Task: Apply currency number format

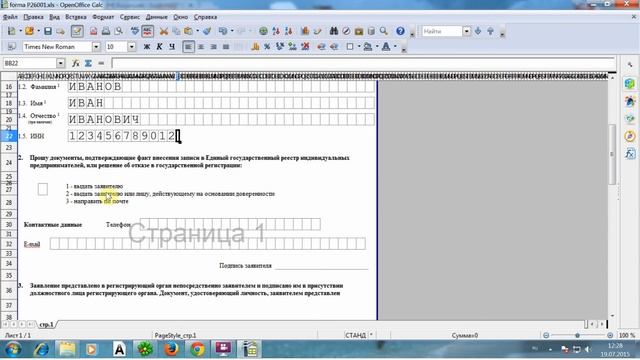Action: point(255,47)
